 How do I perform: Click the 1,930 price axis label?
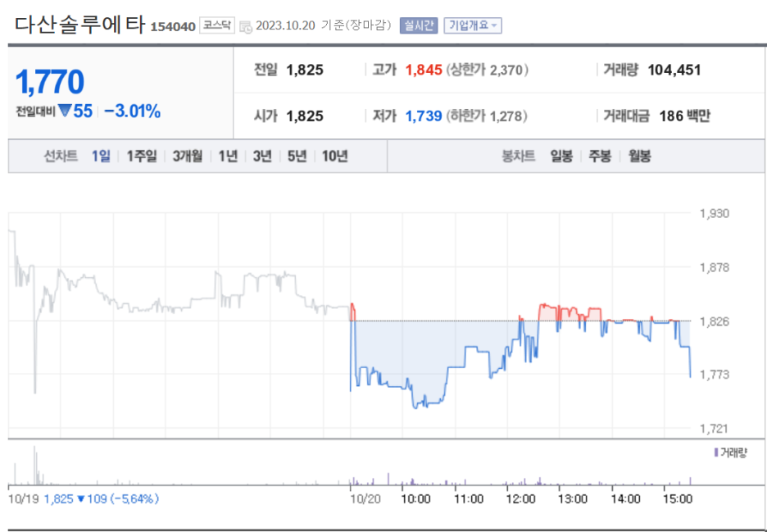[x=715, y=213]
